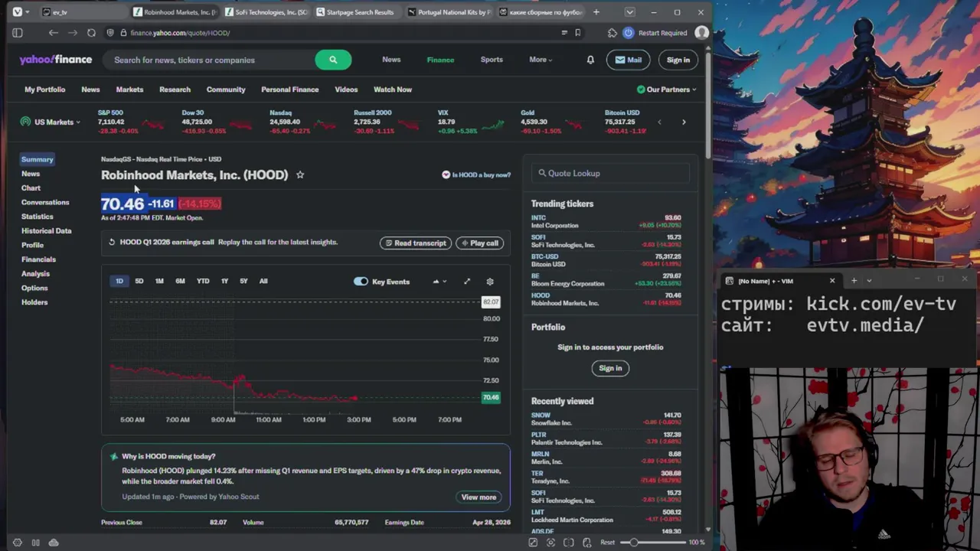Open Personal Finance nav menu
This screenshot has height=551, width=980.
[289, 90]
